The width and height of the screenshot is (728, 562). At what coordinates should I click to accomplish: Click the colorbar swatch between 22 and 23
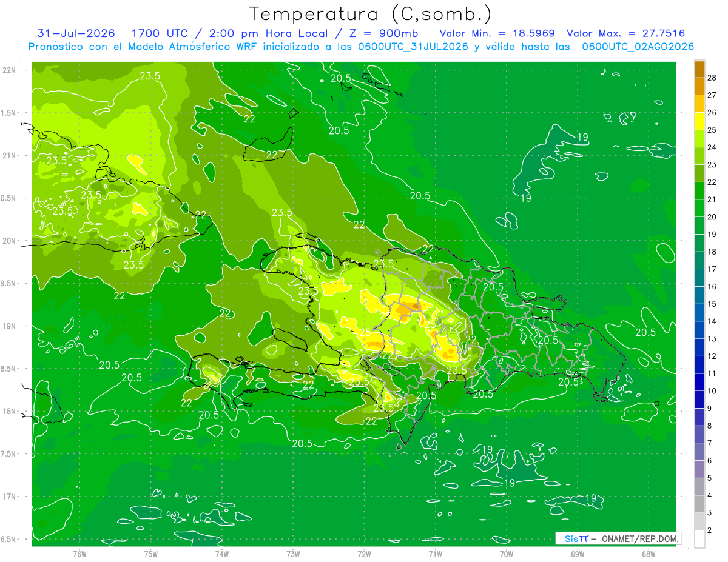699,173
